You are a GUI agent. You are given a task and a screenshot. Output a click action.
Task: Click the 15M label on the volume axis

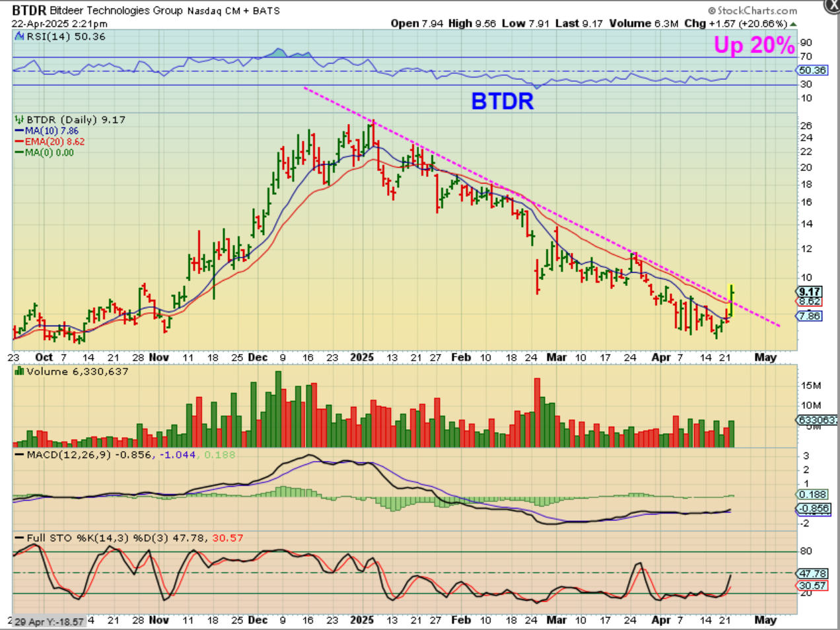811,386
